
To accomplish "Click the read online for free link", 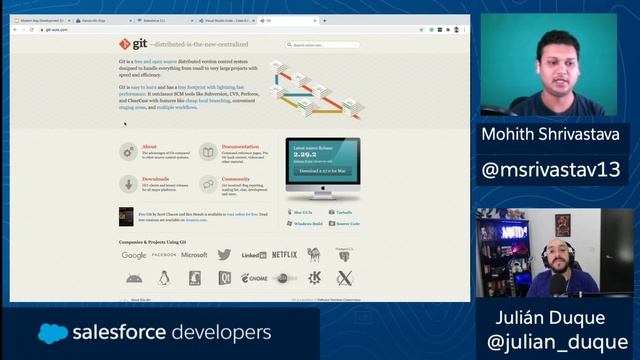I will [242, 214].
